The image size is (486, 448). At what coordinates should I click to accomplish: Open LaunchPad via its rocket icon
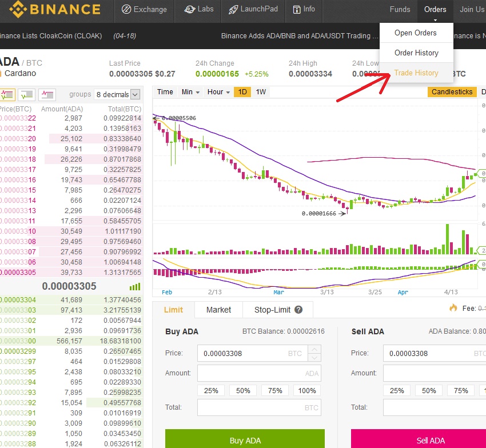click(233, 10)
